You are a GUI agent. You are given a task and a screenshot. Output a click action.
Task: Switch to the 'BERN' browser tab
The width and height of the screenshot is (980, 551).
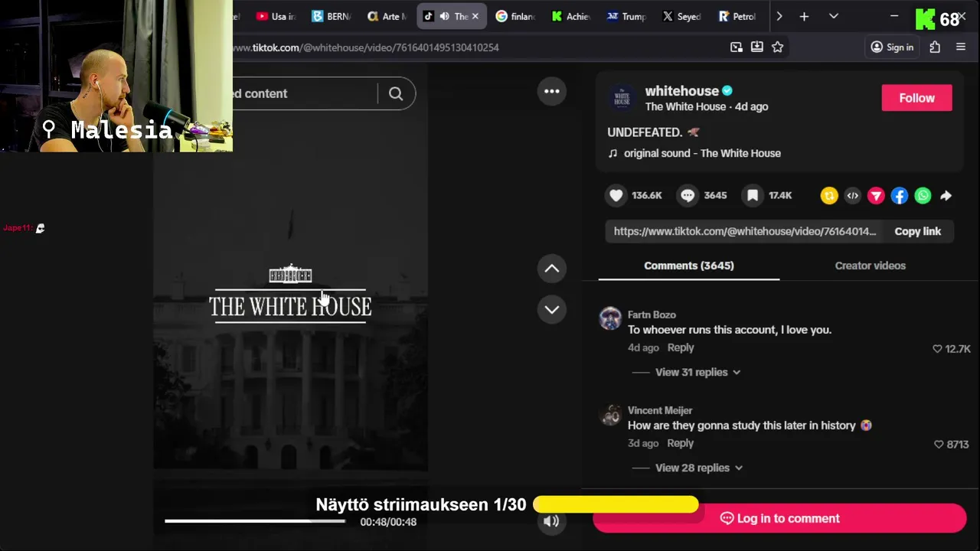coord(332,16)
